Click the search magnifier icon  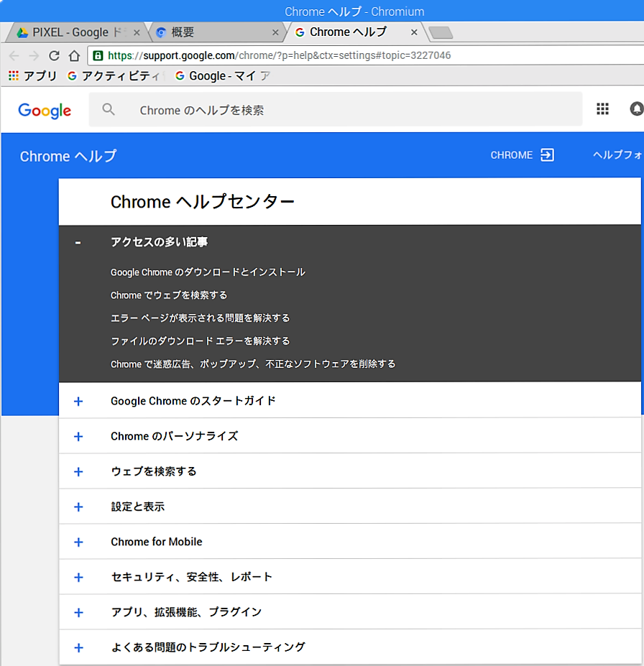coord(109,110)
